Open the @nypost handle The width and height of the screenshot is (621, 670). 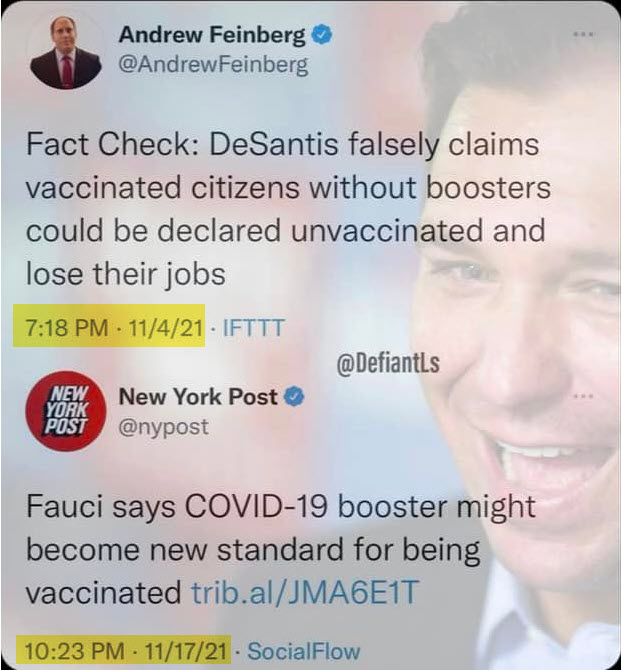[164, 426]
